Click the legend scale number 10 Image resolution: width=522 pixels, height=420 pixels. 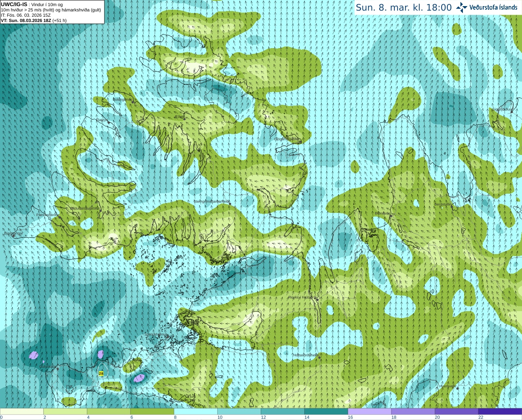pos(220,417)
